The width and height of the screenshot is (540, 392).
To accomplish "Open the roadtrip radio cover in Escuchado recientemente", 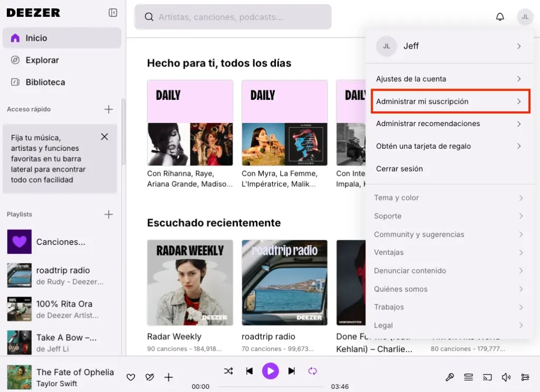I will point(284,282).
